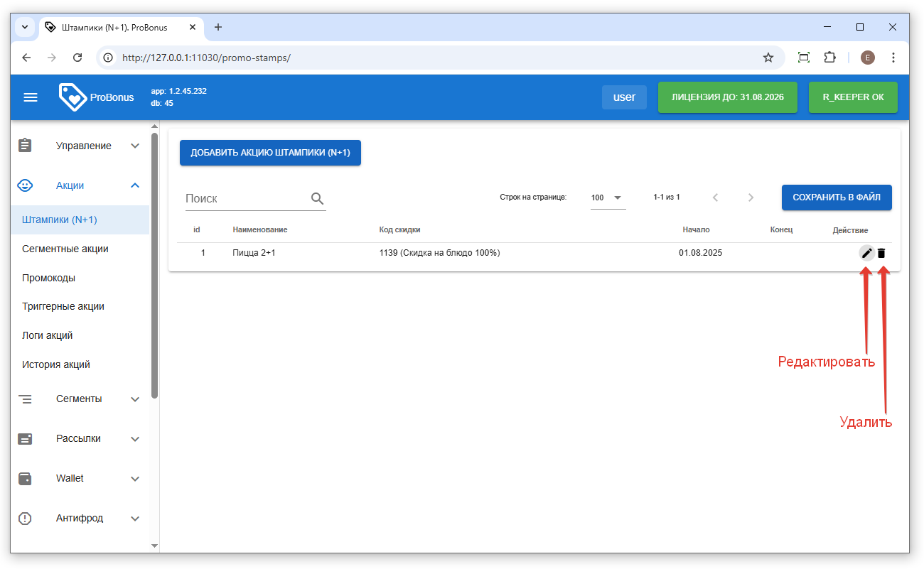Click the ProBonus heart tag logo
Screen dimensions: 924x574
[72, 97]
